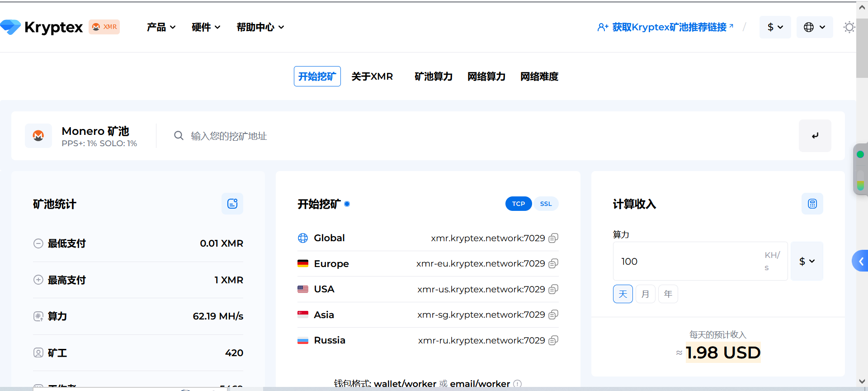Viewport: 868px width, 391px height.
Task: Click the 最低支付 minus icon
Action: click(x=38, y=243)
